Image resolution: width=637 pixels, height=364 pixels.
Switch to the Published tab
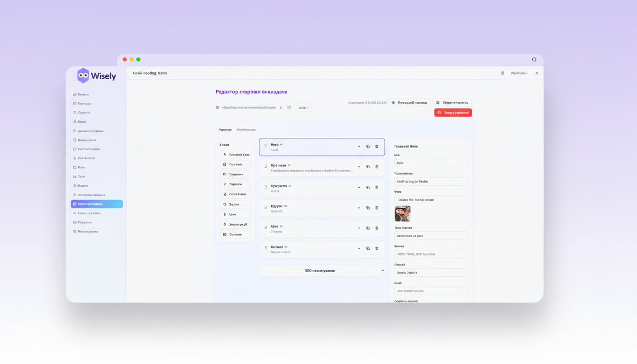(x=247, y=129)
